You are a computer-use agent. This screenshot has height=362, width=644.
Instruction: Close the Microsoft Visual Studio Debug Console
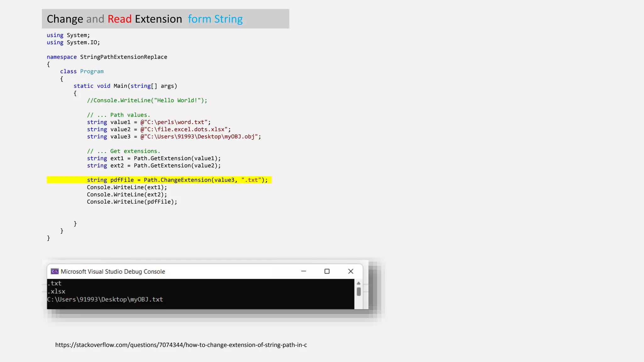pyautogui.click(x=351, y=271)
